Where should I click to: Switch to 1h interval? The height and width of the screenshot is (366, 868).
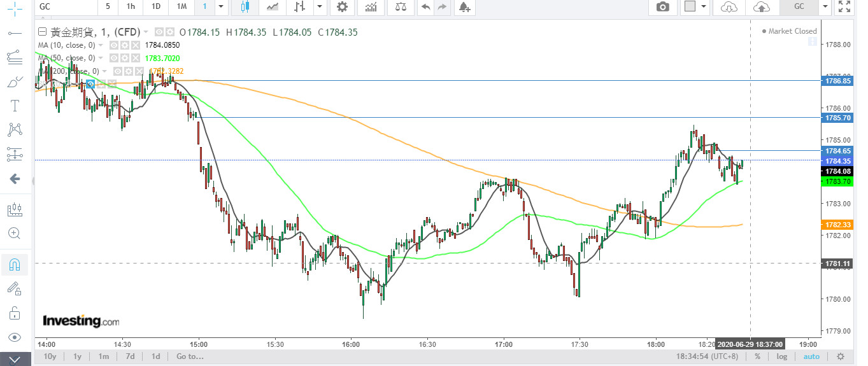point(131,7)
